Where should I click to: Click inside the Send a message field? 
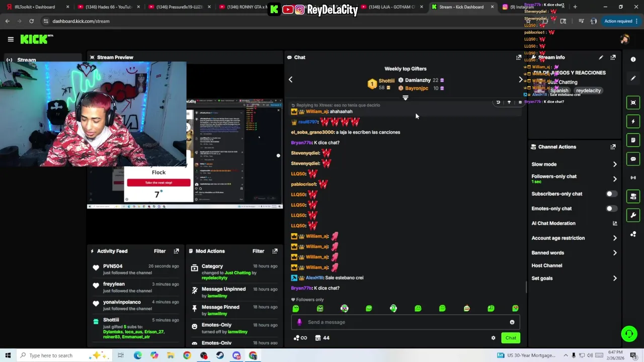click(x=405, y=322)
